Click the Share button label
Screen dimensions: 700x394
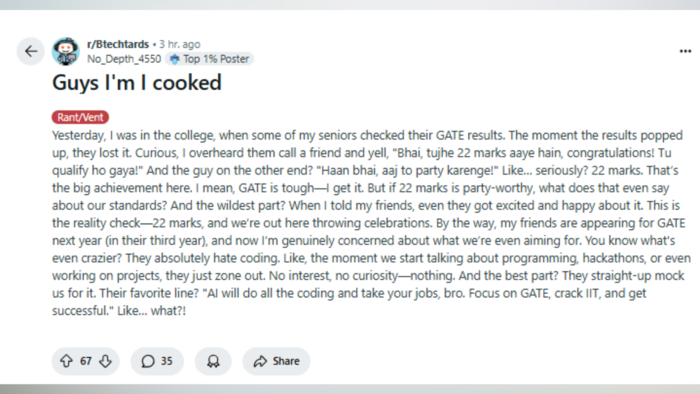click(286, 361)
